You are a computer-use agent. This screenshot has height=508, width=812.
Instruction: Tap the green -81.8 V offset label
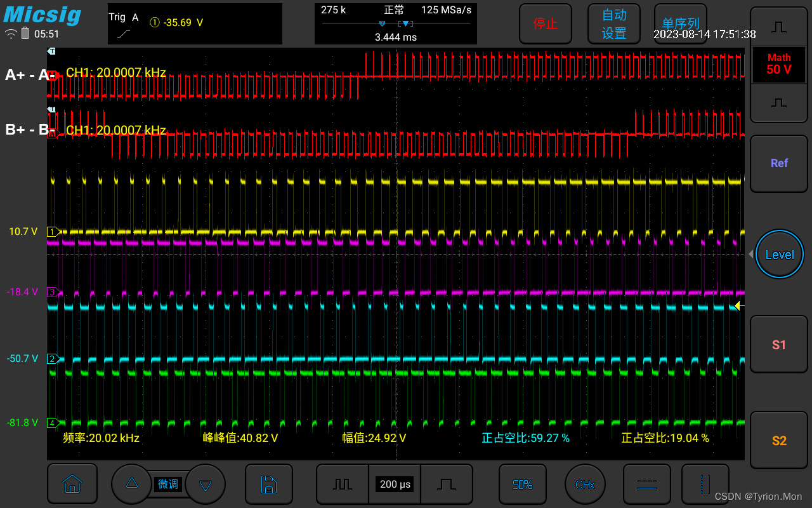[23, 422]
